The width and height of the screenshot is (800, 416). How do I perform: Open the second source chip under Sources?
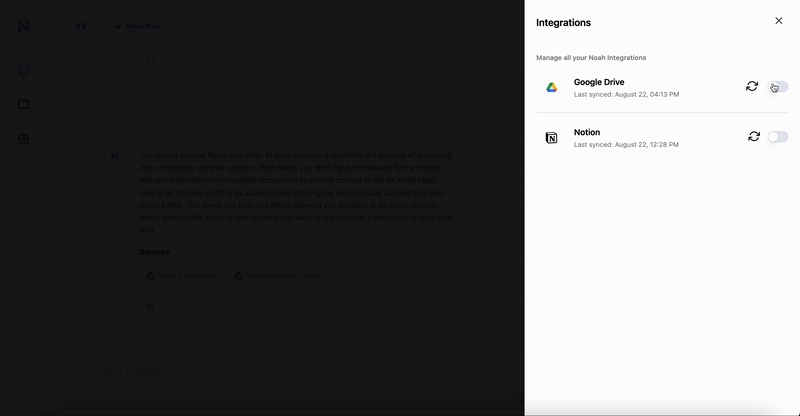(x=277, y=276)
